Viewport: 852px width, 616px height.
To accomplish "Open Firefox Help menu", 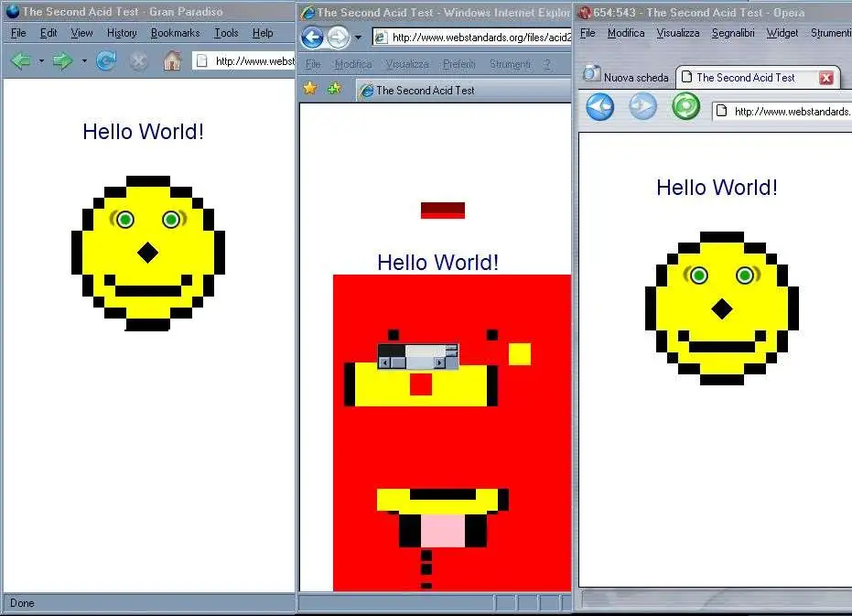I will pyautogui.click(x=263, y=33).
